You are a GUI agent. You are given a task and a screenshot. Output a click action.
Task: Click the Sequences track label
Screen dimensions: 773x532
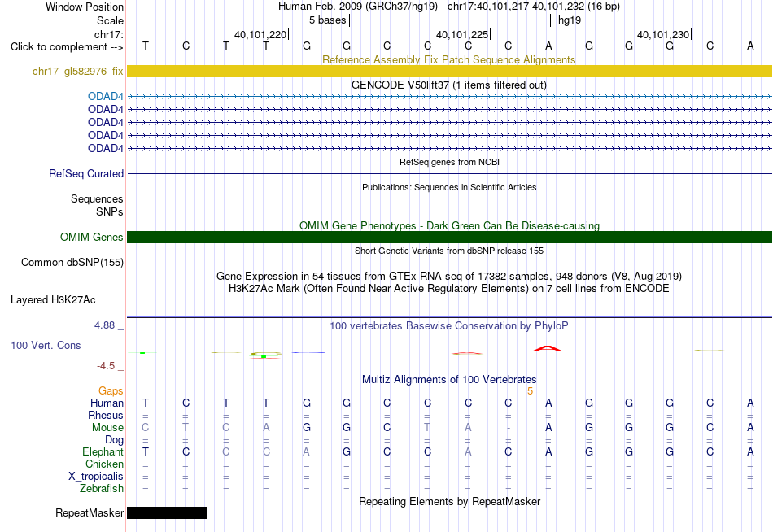[97, 198]
